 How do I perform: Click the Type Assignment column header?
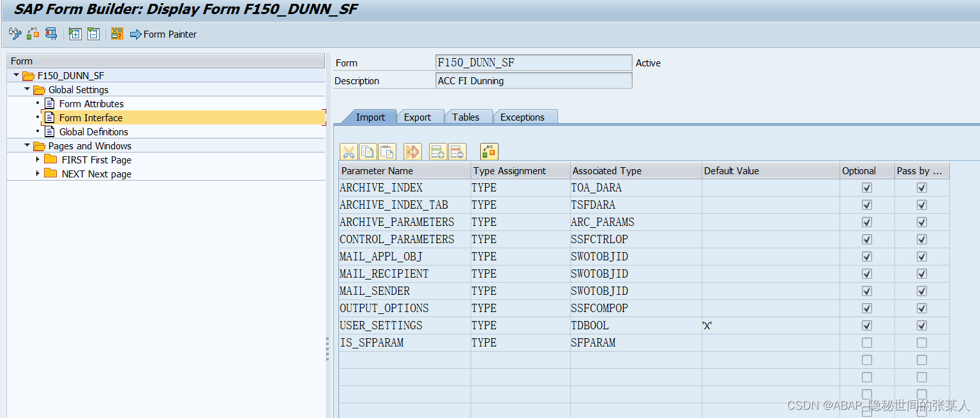[x=520, y=170]
